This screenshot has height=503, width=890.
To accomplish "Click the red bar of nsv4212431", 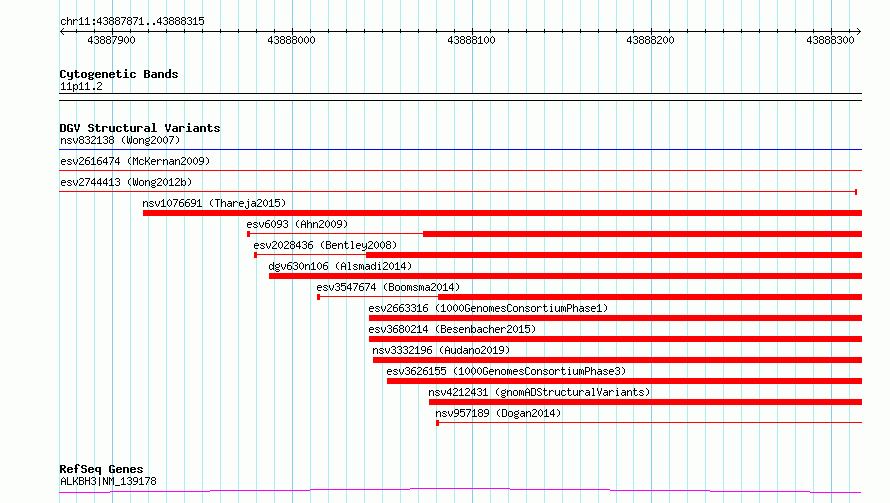I will pos(645,402).
